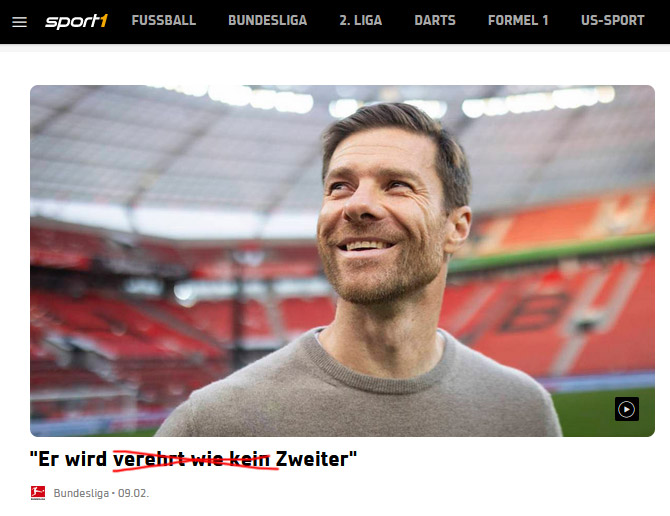Image resolution: width=670 pixels, height=516 pixels.
Task: Click the headline's opening words 'Er wird'
Action: pos(72,460)
